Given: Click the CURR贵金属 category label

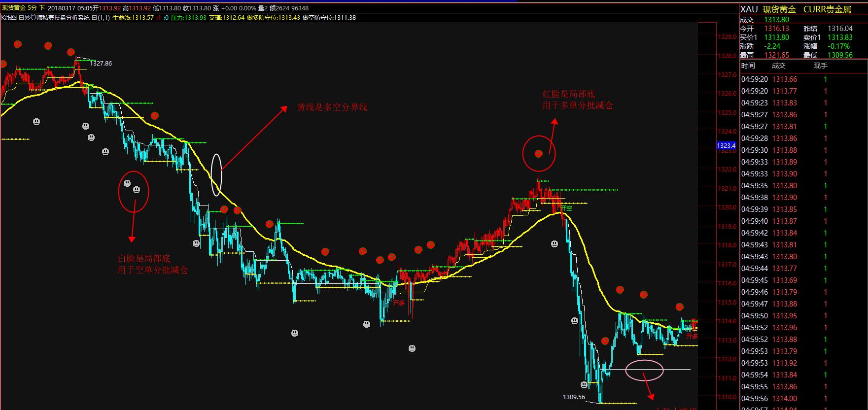Looking at the screenshot, I should click(x=827, y=9).
